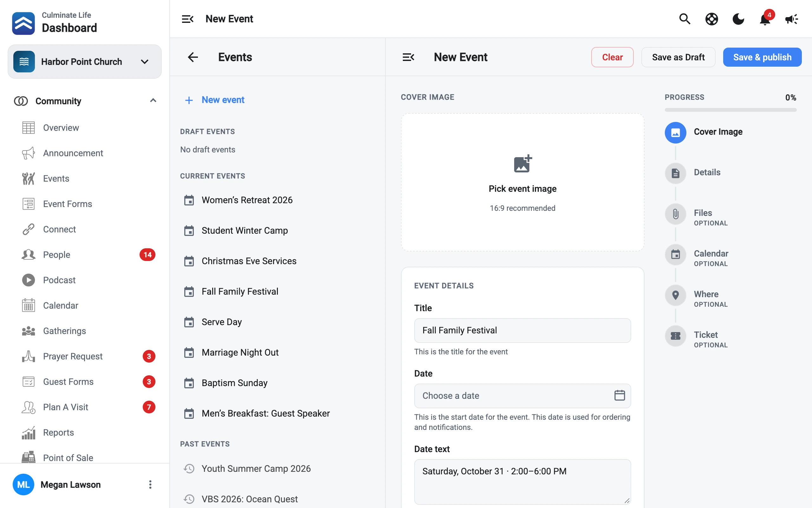Viewport: 812px width, 508px height.
Task: Click the add-image icon in cover area
Action: pyautogui.click(x=522, y=164)
